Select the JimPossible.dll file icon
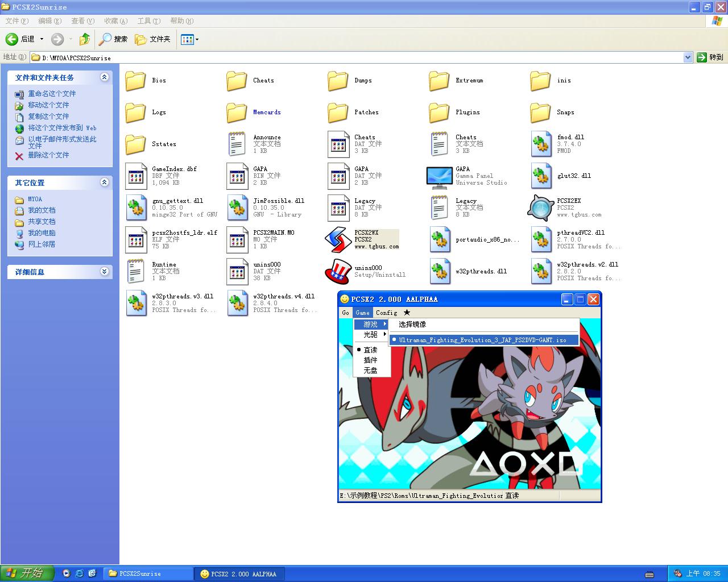 tap(237, 208)
